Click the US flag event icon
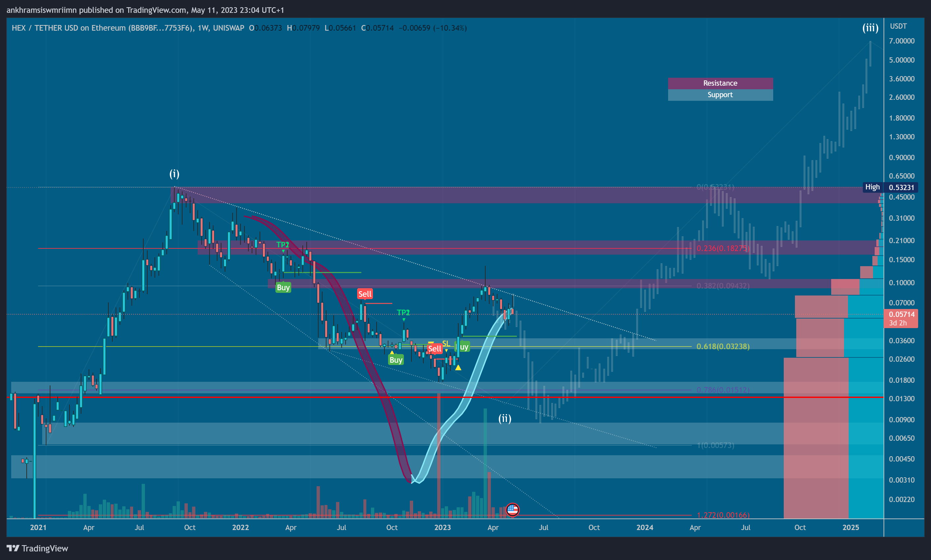 click(x=513, y=510)
